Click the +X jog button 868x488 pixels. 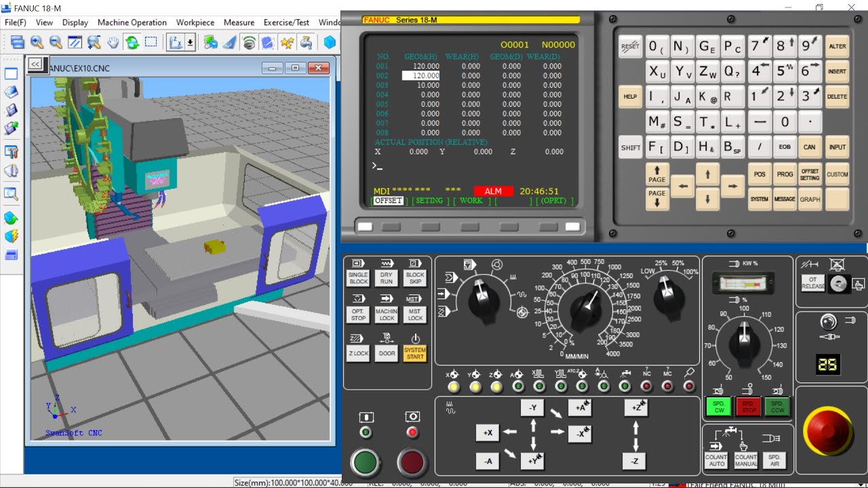(488, 432)
